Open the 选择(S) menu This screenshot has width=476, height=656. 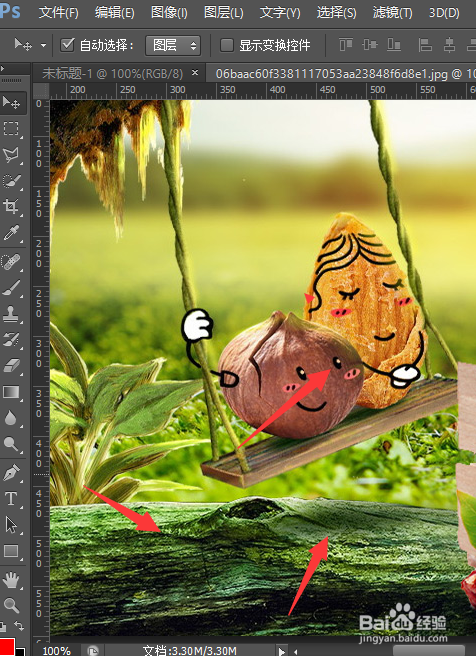point(336,13)
